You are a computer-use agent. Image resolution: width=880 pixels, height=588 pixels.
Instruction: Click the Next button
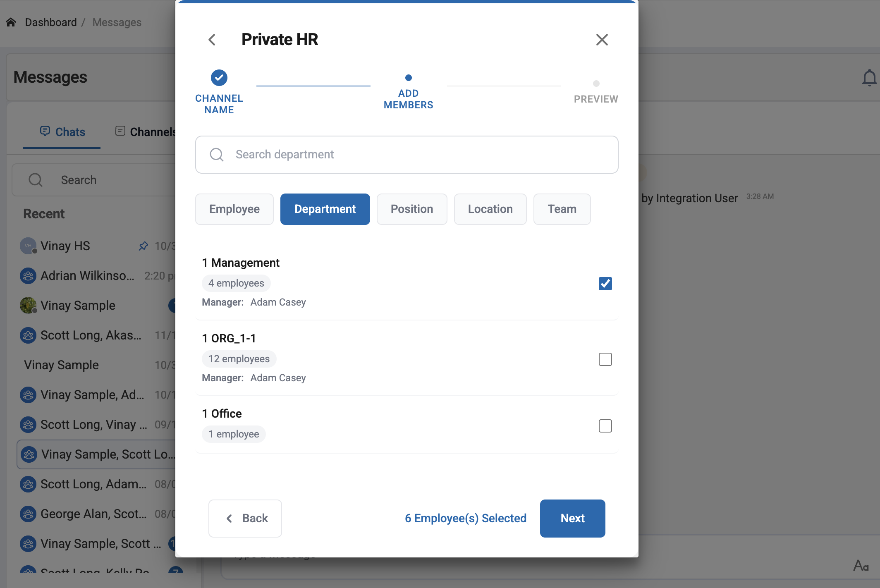point(572,519)
